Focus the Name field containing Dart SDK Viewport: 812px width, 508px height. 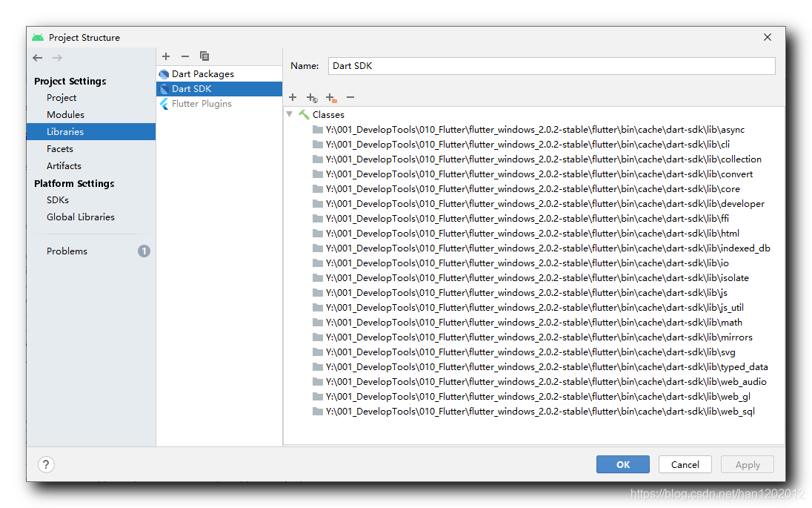[x=551, y=66]
